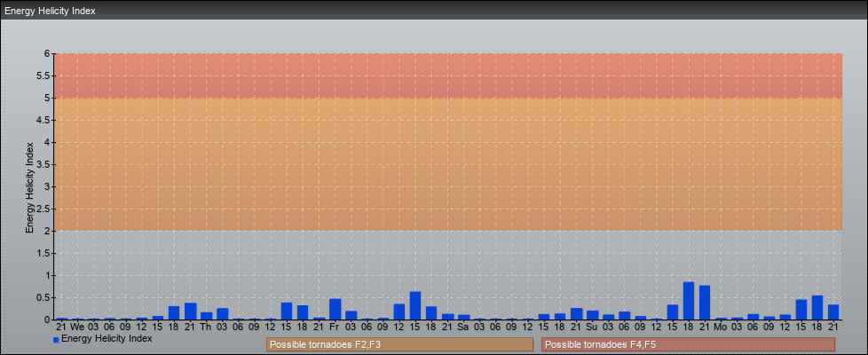Click the bar above the 'Su' label
868x355 pixels.
[x=592, y=315]
